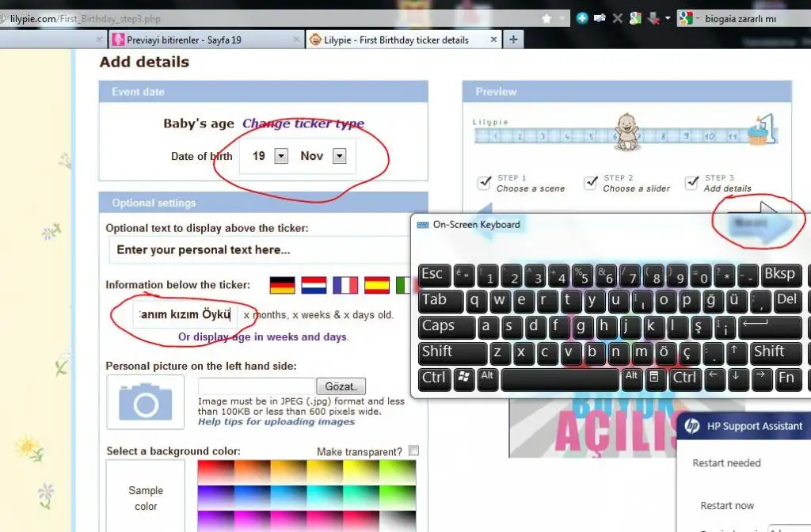Open the search engine selector dropdown

pos(697,19)
